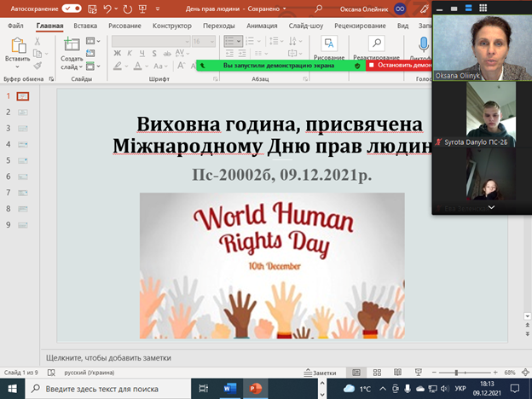
Task: Toggle Notes pane in status bar
Action: pyautogui.click(x=319, y=373)
